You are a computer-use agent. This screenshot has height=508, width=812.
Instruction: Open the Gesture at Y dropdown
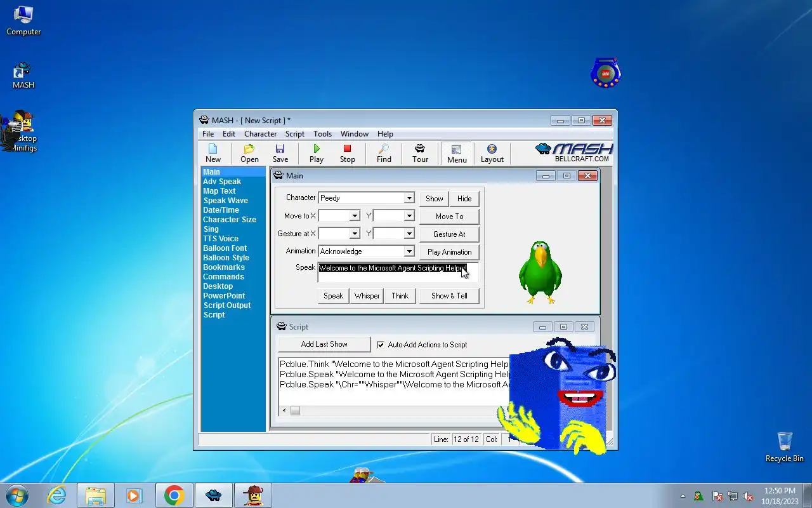pos(409,234)
